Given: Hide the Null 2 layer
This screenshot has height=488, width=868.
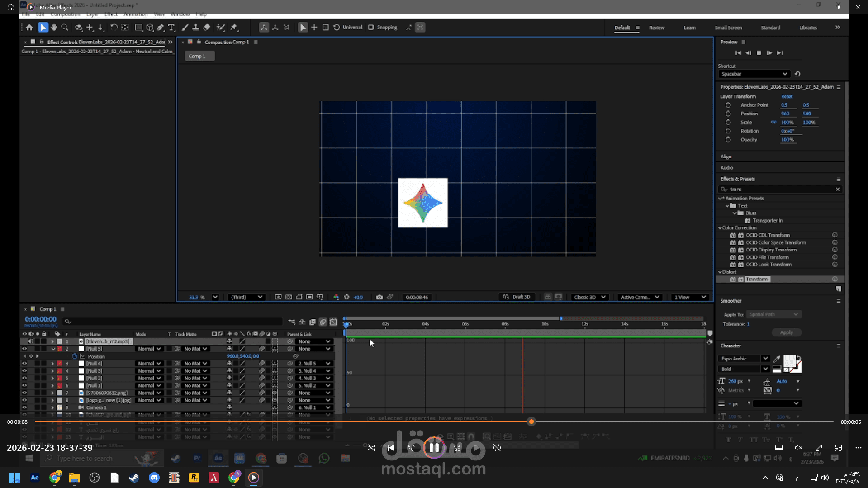Looking at the screenshot, I should (24, 378).
